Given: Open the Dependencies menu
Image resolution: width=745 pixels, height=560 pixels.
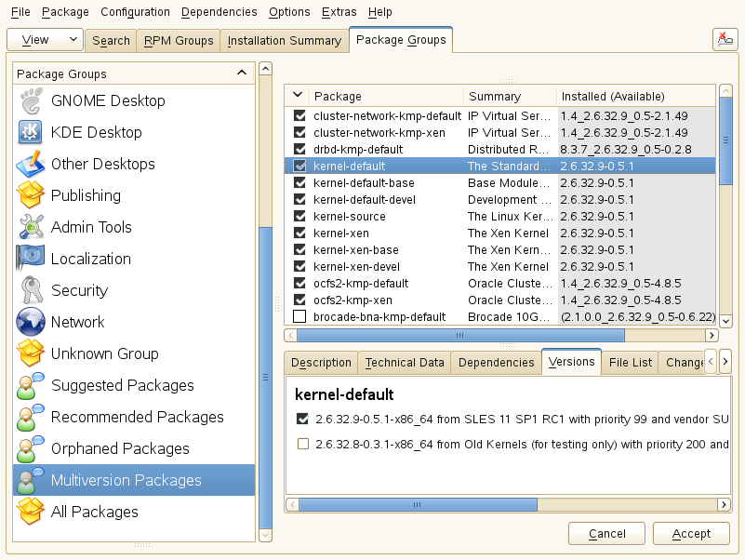Looking at the screenshot, I should [x=219, y=12].
